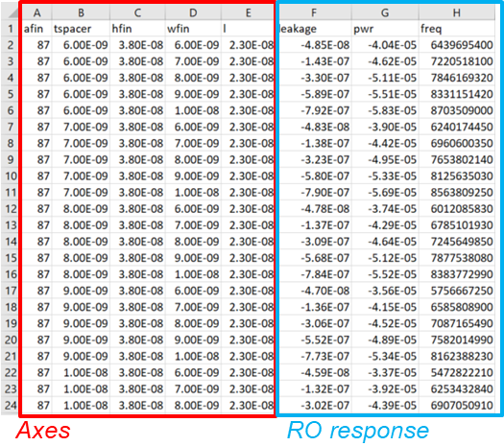Click leakage value -5.89E-07
The image size is (504, 446).
click(x=314, y=94)
